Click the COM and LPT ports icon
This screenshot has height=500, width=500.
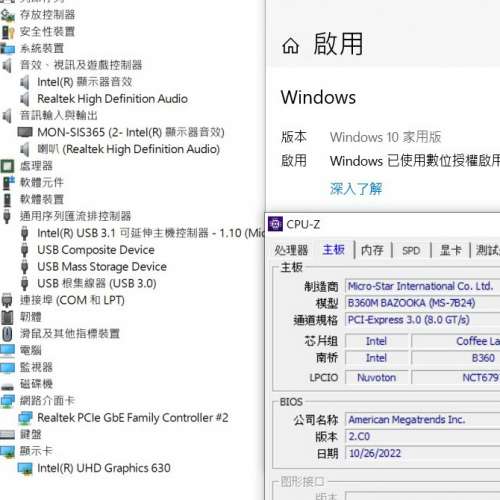pos(7,300)
